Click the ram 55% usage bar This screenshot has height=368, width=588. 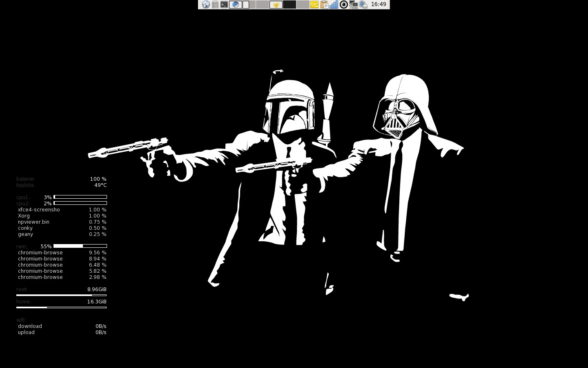point(80,246)
